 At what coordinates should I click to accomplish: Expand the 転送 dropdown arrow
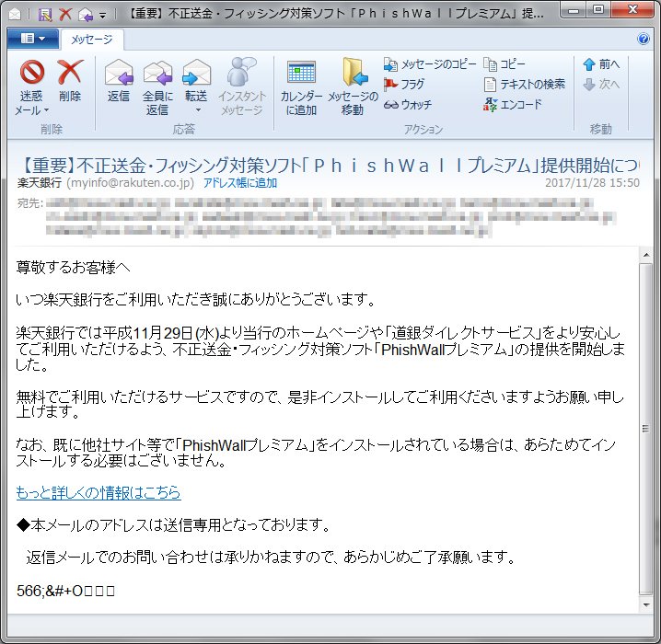[x=198, y=110]
